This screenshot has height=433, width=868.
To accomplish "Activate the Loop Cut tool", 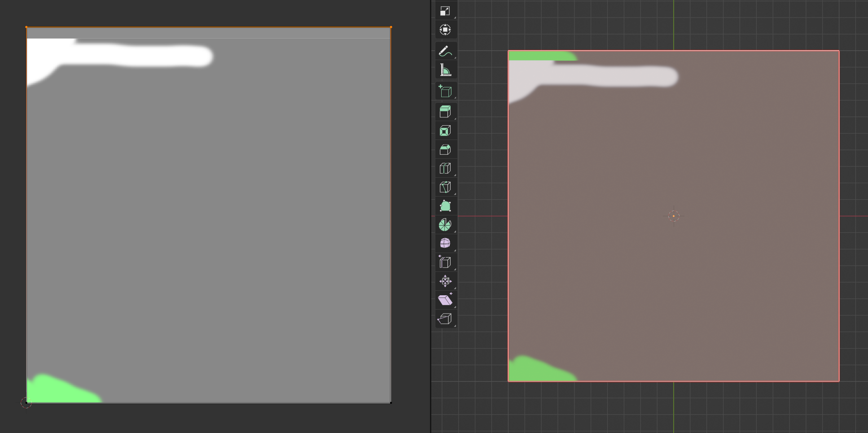I will (445, 168).
